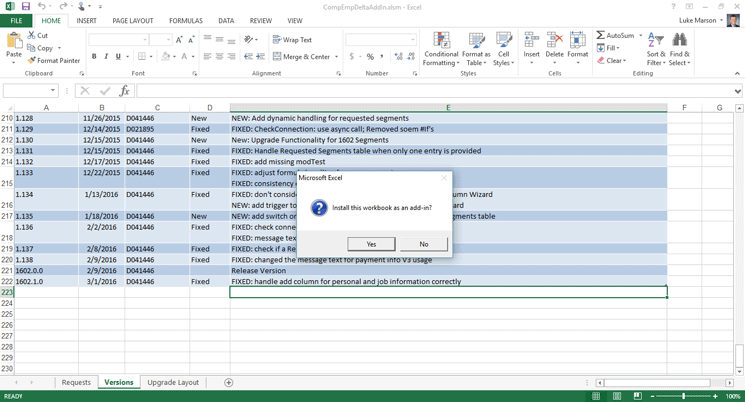Click the Orientation text rotation icon

pos(250,39)
